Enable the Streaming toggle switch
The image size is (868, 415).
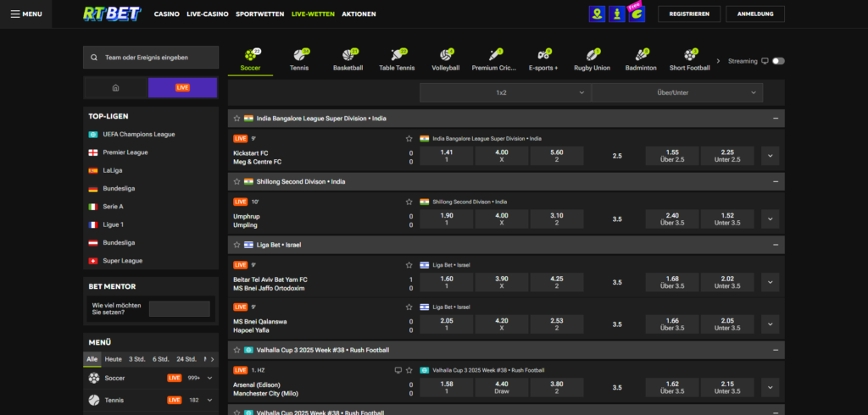click(778, 61)
